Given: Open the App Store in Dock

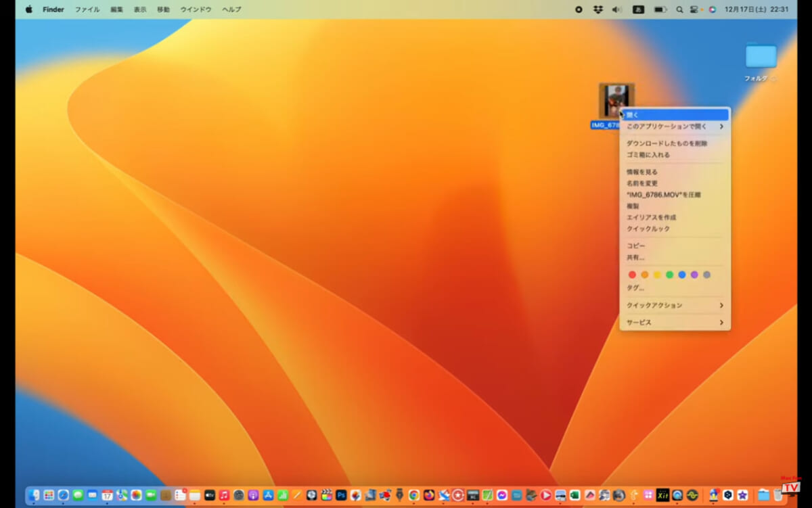Looking at the screenshot, I should pyautogui.click(x=268, y=495).
